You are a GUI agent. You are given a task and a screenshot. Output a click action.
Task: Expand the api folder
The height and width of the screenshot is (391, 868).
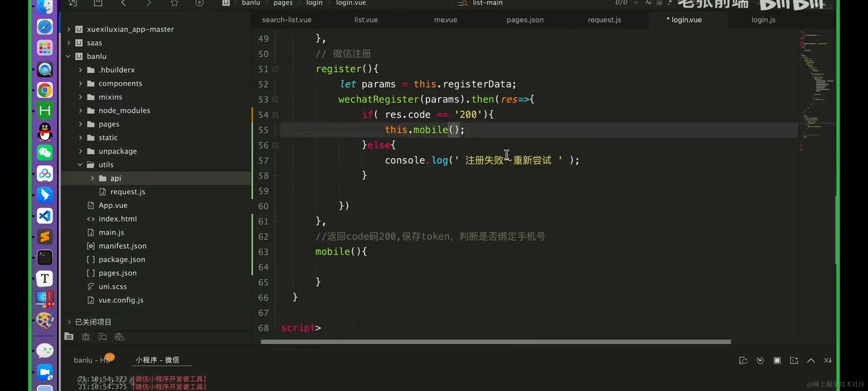click(x=93, y=178)
